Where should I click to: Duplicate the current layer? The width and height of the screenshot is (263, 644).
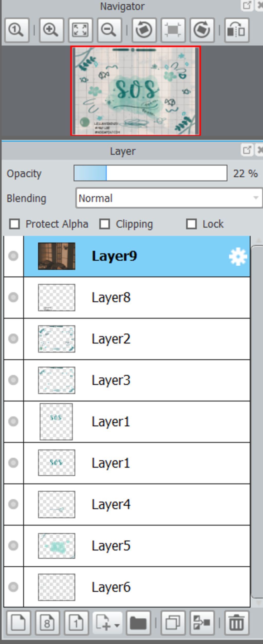tap(173, 623)
